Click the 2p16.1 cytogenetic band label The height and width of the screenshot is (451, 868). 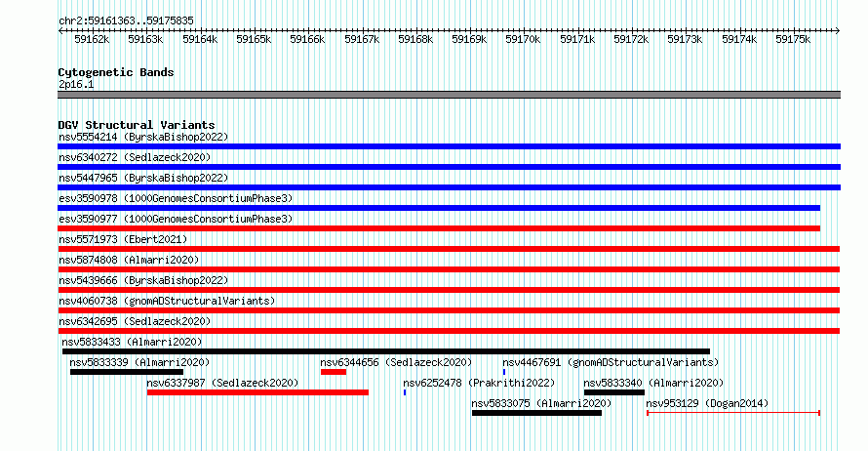76,84
